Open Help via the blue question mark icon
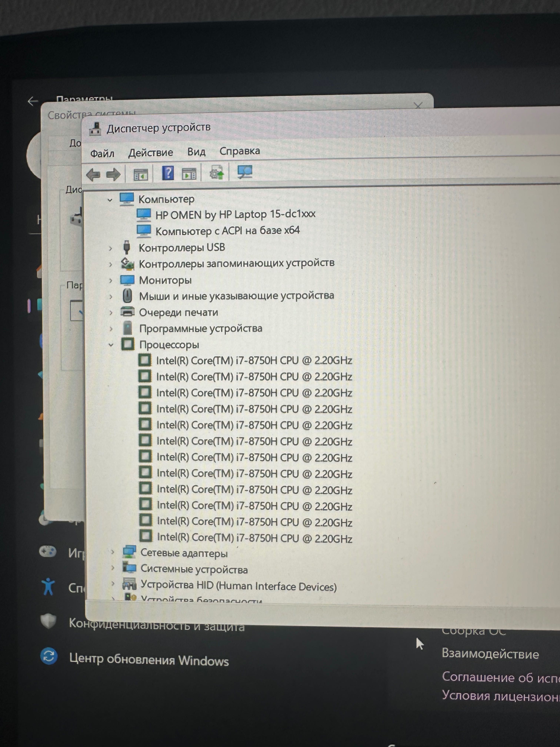Viewport: 560px width, 747px height. [x=168, y=173]
